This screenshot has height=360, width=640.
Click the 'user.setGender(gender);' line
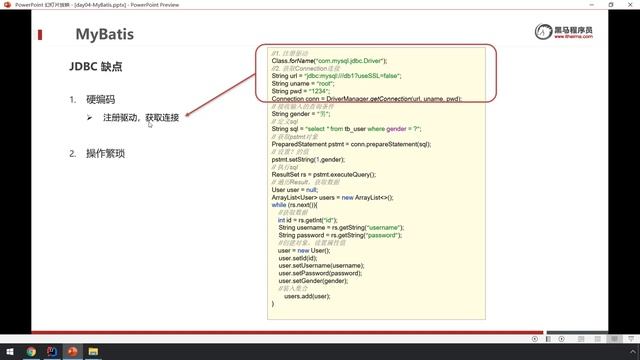click(x=313, y=281)
